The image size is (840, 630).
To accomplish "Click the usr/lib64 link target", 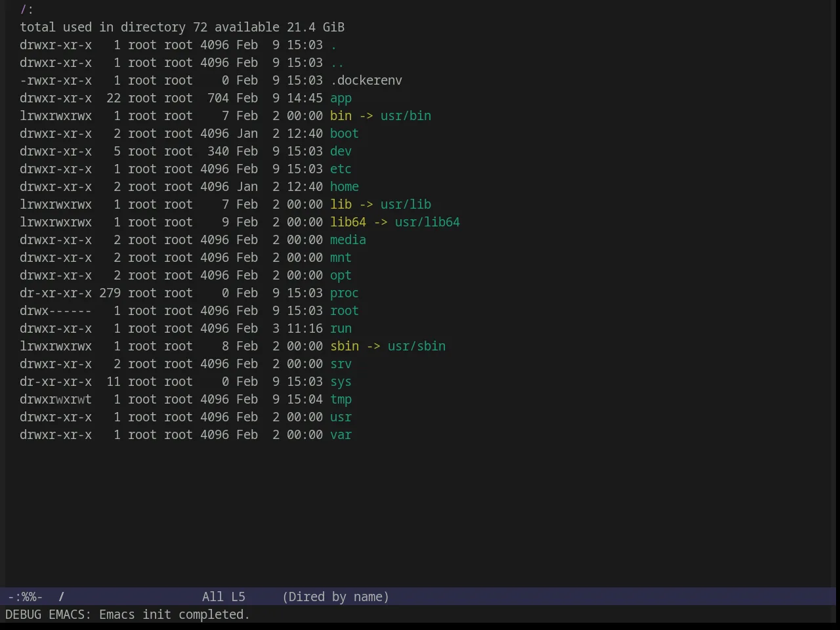I will click(x=427, y=222).
